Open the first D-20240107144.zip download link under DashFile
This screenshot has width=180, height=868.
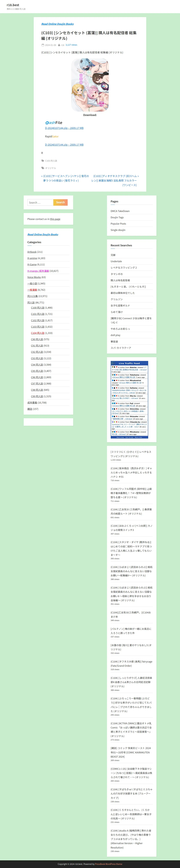(x=64, y=128)
